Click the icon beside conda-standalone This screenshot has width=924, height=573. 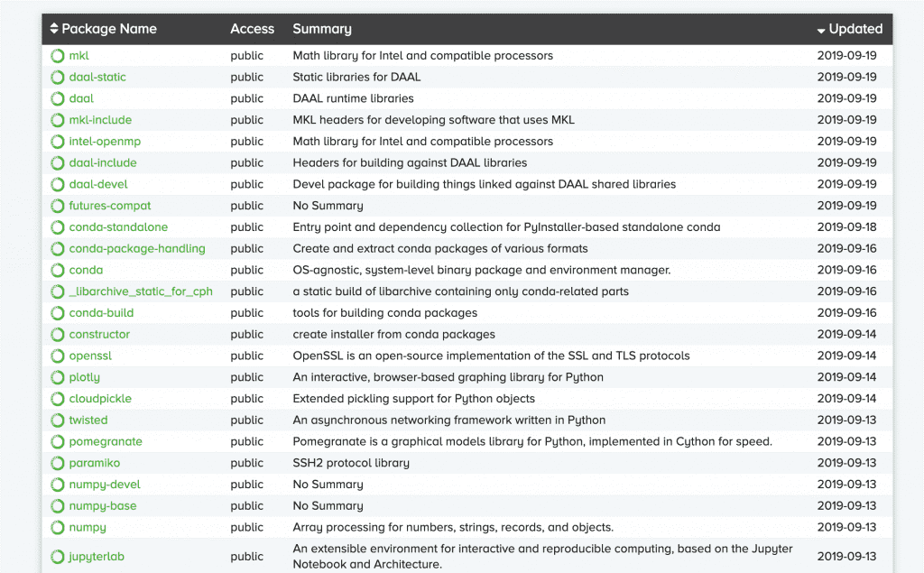click(x=57, y=227)
